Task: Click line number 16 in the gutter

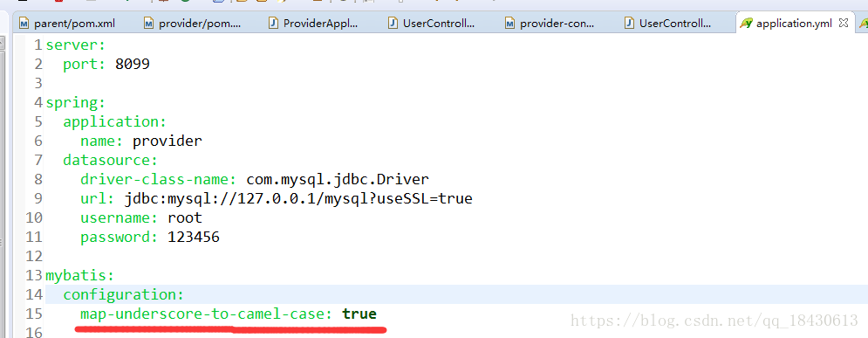Action: 34,333
